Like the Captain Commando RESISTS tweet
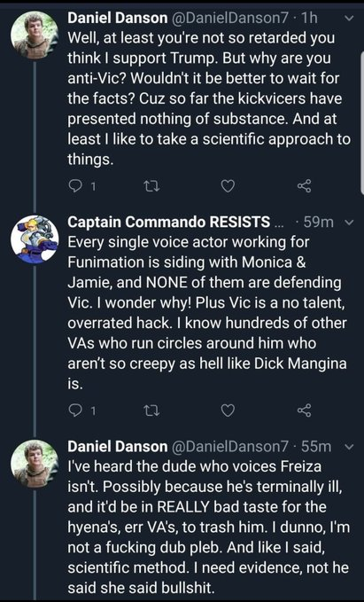 pyautogui.click(x=228, y=411)
